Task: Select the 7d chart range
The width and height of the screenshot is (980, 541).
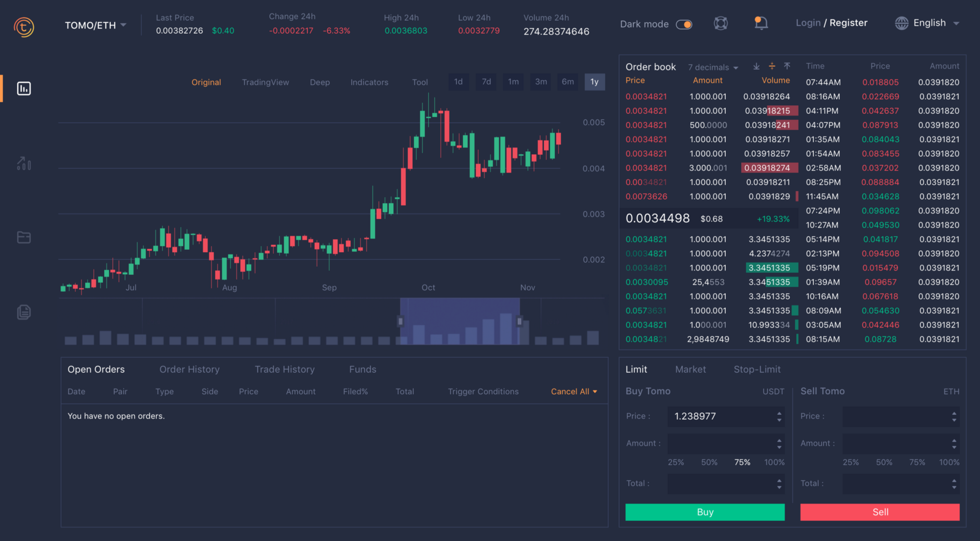Action: [x=486, y=82]
